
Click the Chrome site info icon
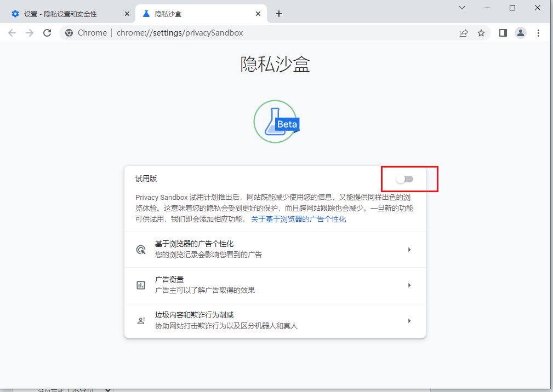click(69, 33)
